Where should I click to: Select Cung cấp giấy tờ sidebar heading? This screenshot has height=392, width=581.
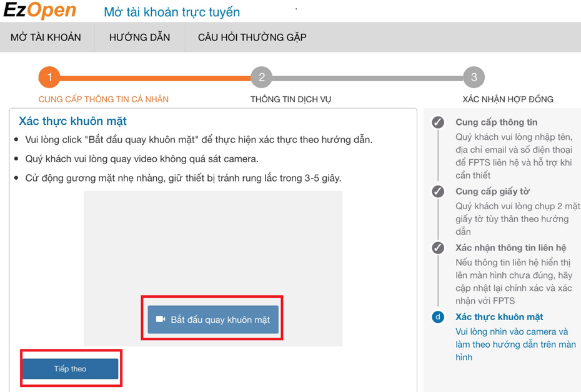click(x=492, y=192)
